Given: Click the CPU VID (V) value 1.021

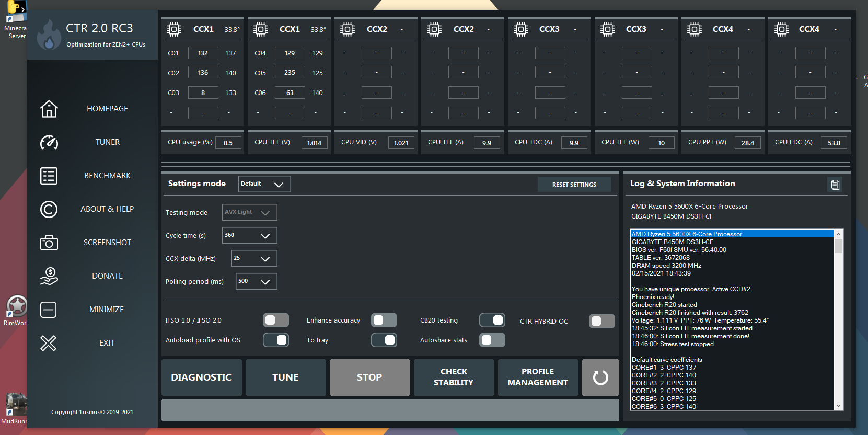Looking at the screenshot, I should (401, 143).
